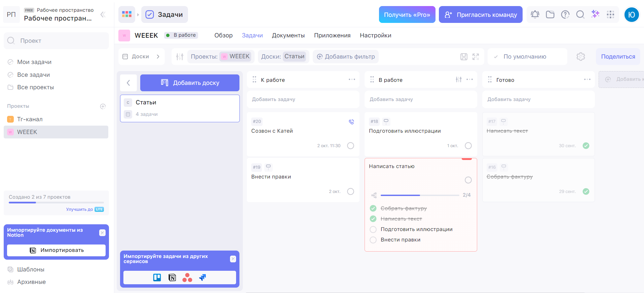Open the По умолчанию sorting dropdown
644x293 pixels.
527,57
